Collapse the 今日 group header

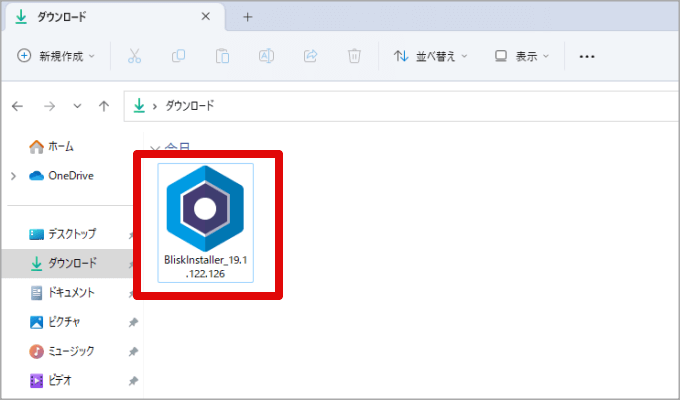pyautogui.click(x=155, y=148)
